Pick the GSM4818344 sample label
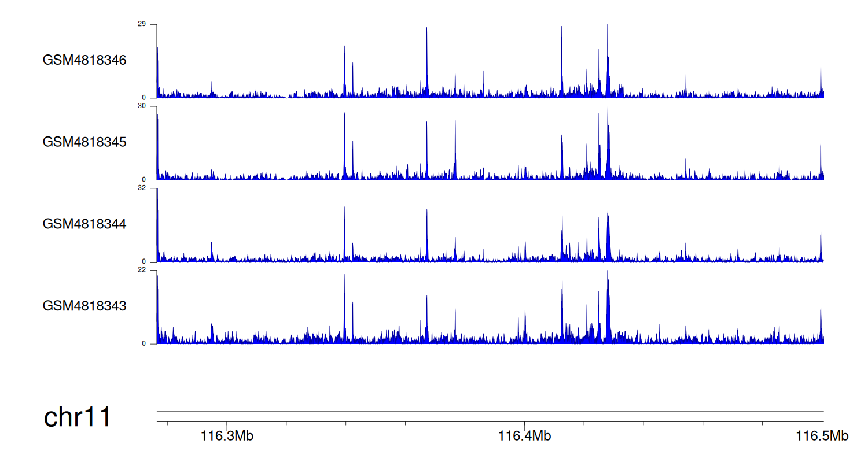 tap(84, 224)
